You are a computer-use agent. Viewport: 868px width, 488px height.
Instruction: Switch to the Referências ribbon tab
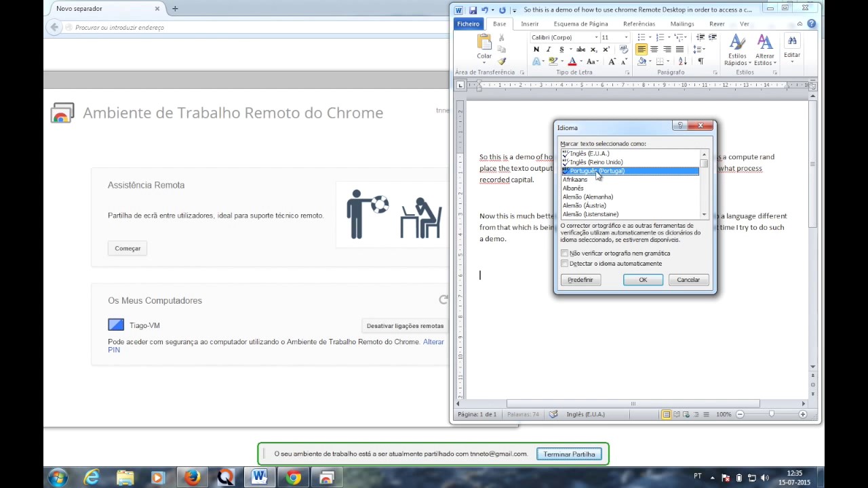click(639, 24)
